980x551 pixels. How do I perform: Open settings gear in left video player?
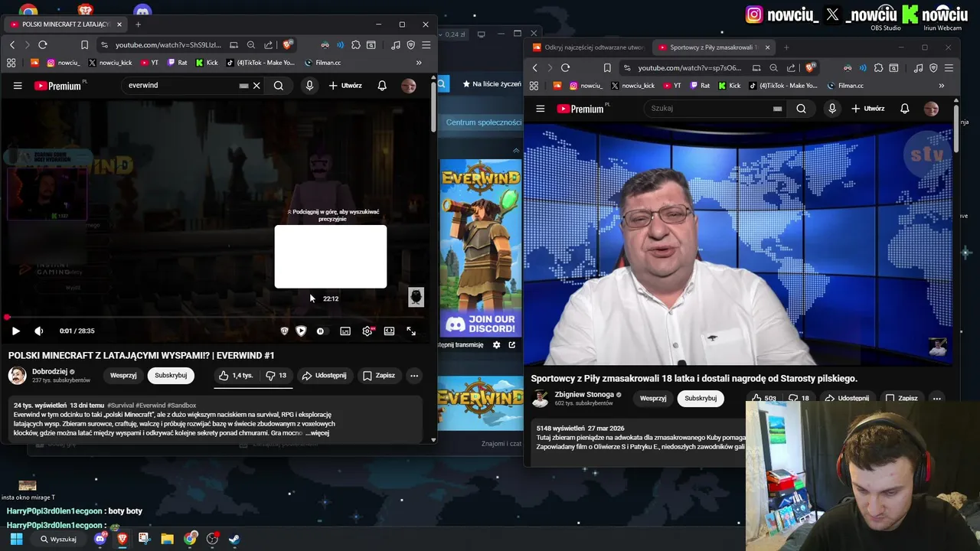click(367, 331)
